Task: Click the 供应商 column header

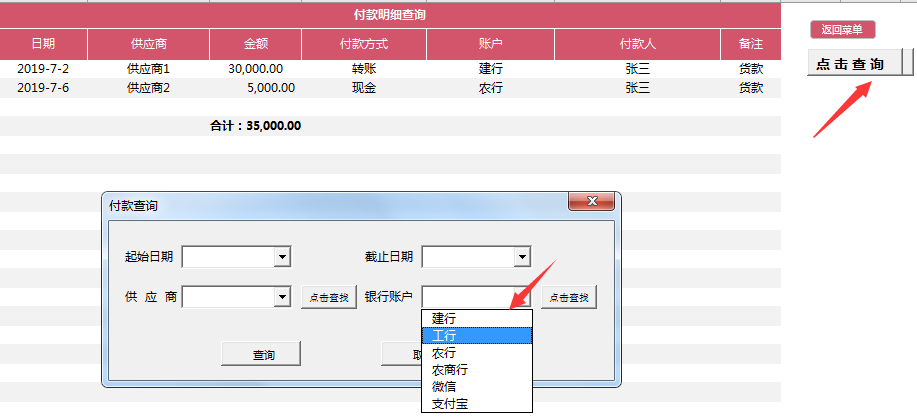Action: 149,44
